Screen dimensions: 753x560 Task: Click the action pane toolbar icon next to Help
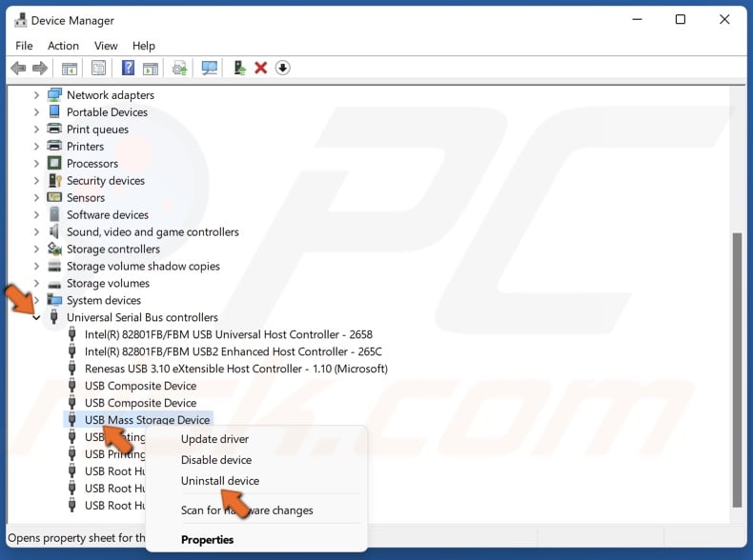[151, 69]
